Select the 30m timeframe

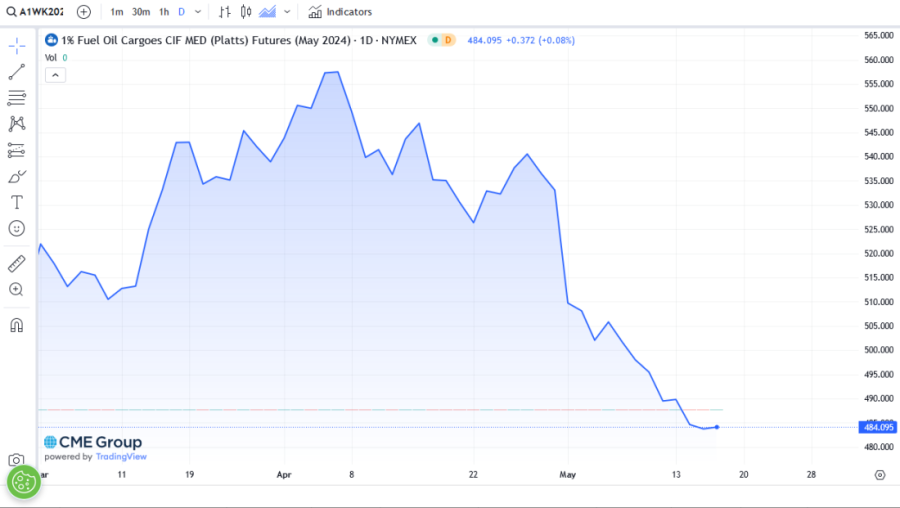pos(140,12)
